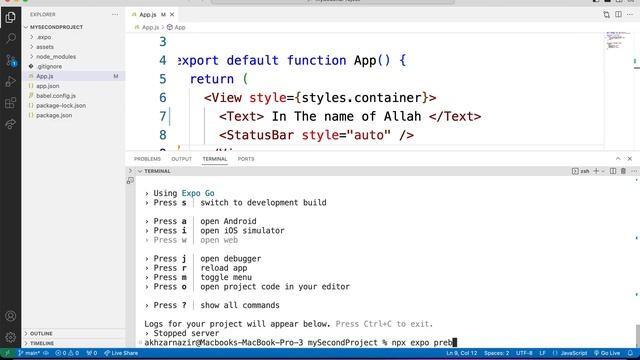Open the .gitignore file
This screenshot has height=360, width=640.
click(49, 67)
